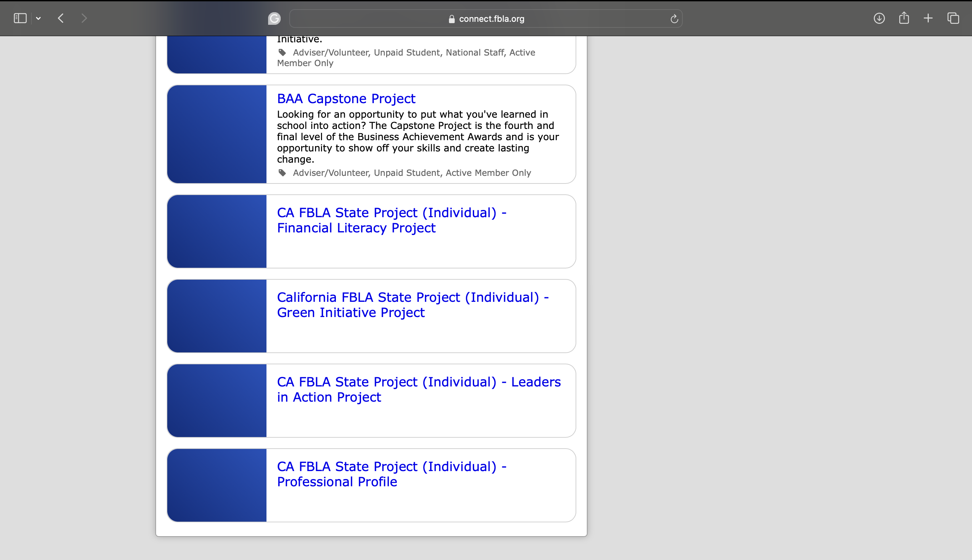The image size is (972, 560).
Task: Open Leaders in Action Project link
Action: pos(419,390)
